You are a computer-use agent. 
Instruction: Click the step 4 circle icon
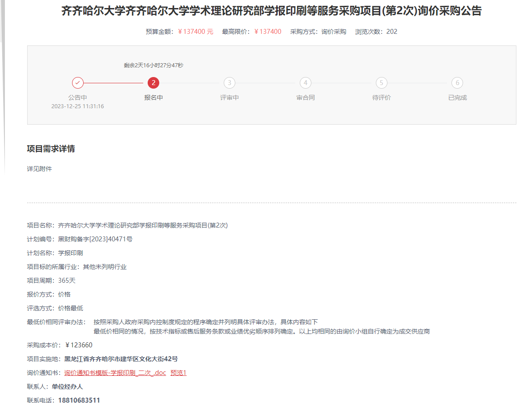pos(305,83)
